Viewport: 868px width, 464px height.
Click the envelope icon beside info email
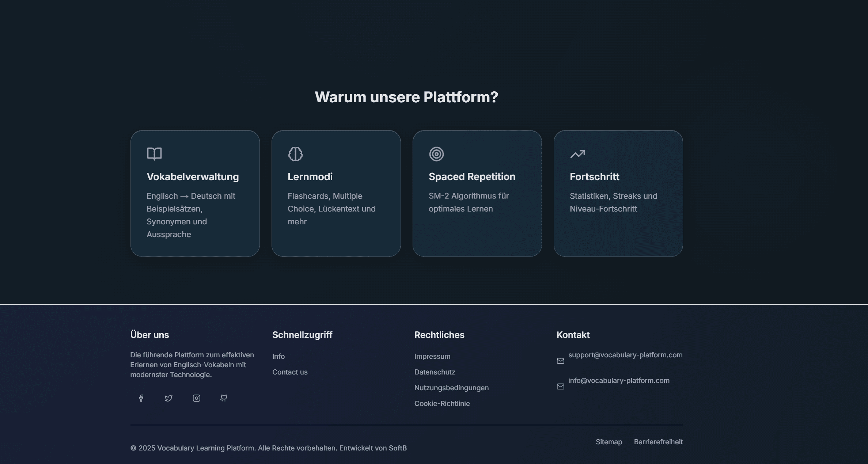tap(560, 387)
